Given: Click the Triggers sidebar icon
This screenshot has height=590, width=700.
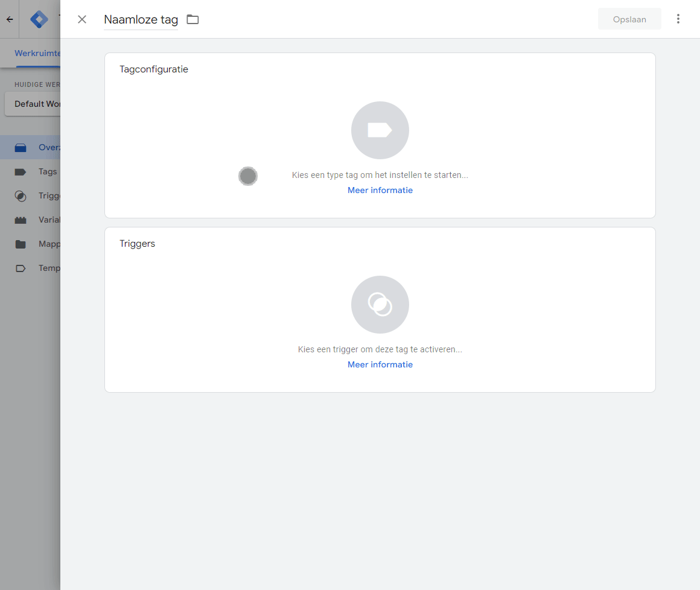Looking at the screenshot, I should pyautogui.click(x=21, y=196).
